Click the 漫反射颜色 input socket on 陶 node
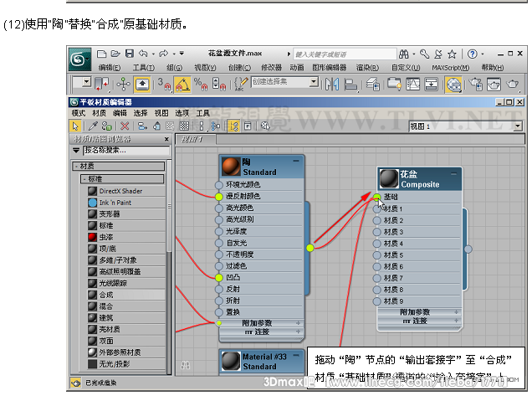The height and width of the screenshot is (396, 532). coord(219,196)
